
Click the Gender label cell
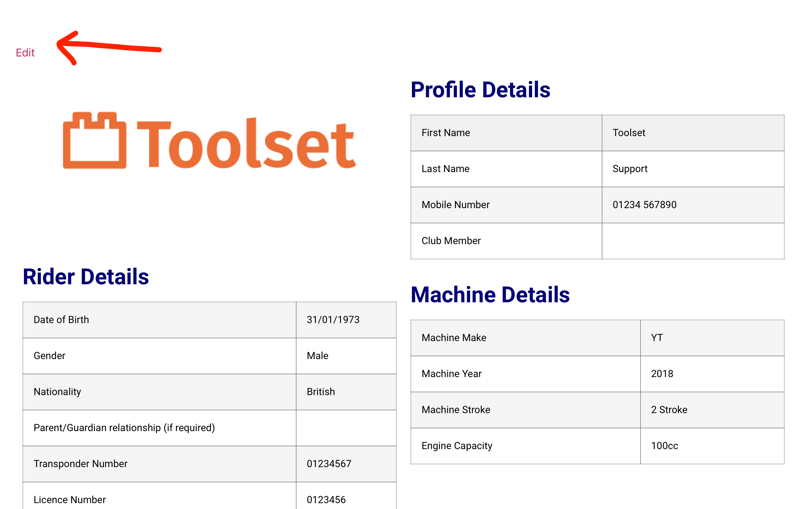click(x=159, y=356)
